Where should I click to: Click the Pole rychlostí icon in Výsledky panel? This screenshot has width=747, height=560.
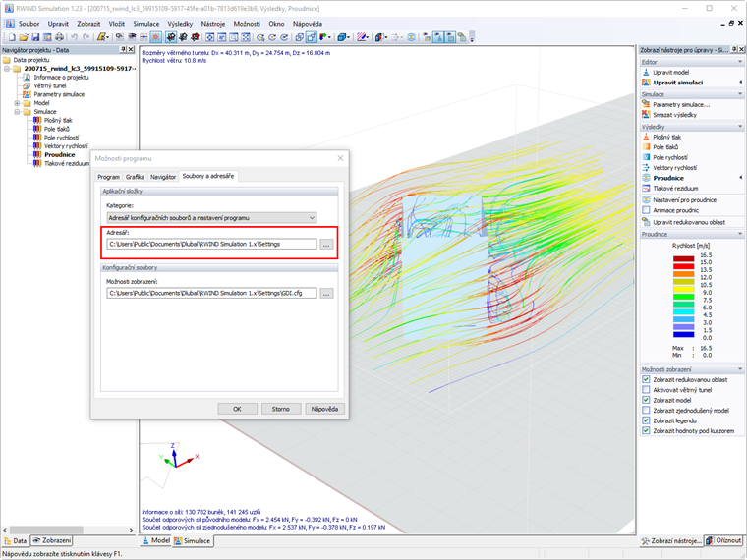click(646, 157)
